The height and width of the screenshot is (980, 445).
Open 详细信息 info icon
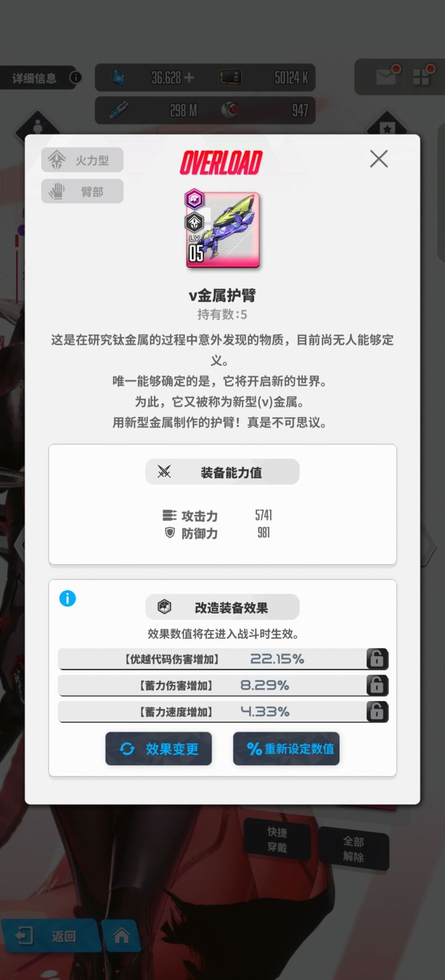point(75,78)
